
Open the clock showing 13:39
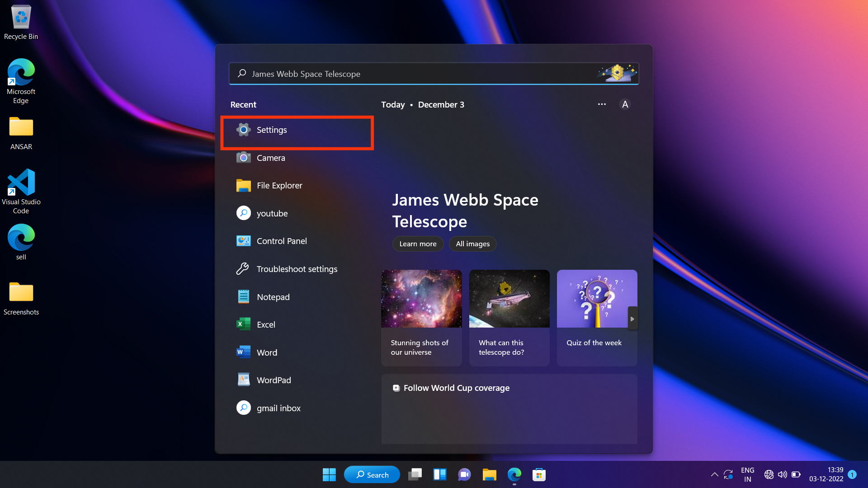[826, 474]
